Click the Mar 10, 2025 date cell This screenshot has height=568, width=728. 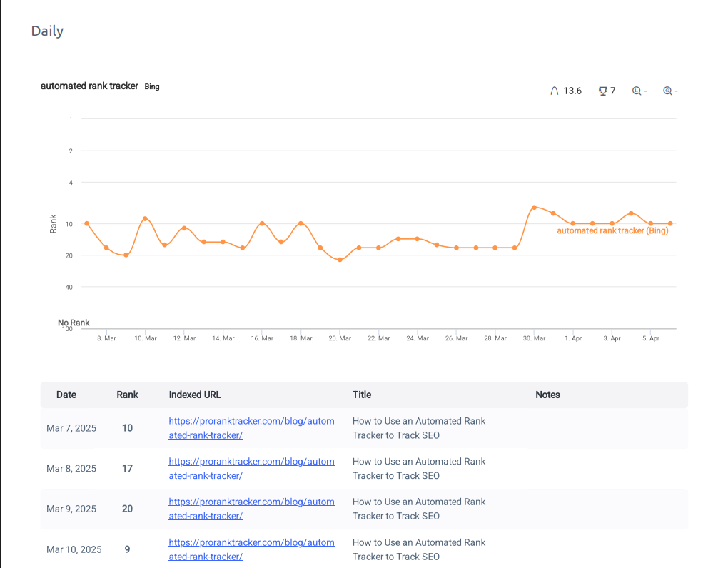(74, 549)
